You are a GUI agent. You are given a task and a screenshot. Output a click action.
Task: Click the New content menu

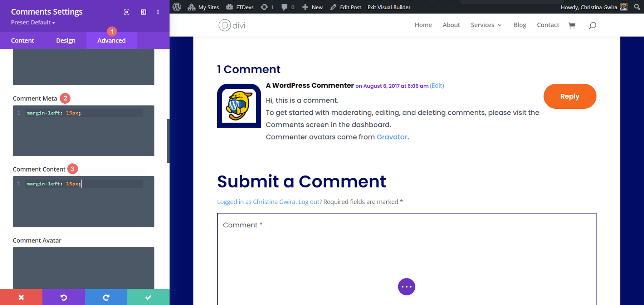pyautogui.click(x=312, y=7)
